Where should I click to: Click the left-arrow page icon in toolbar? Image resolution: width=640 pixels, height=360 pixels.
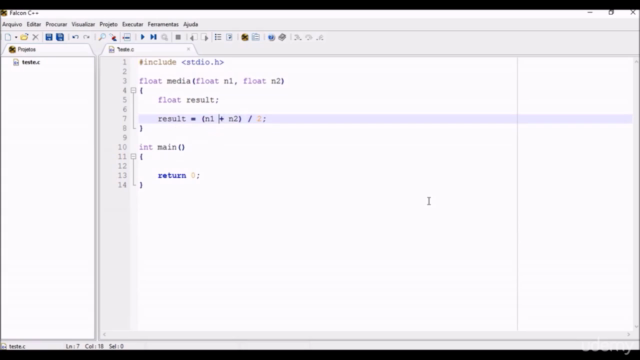[193, 37]
